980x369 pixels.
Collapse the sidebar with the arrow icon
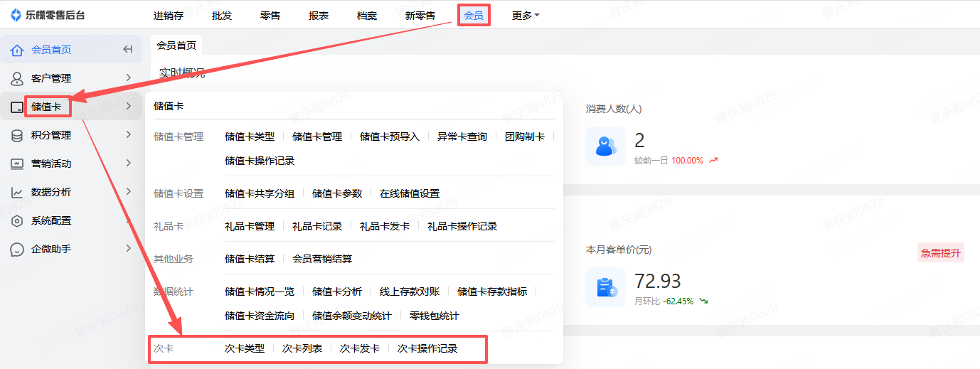pyautogui.click(x=128, y=50)
